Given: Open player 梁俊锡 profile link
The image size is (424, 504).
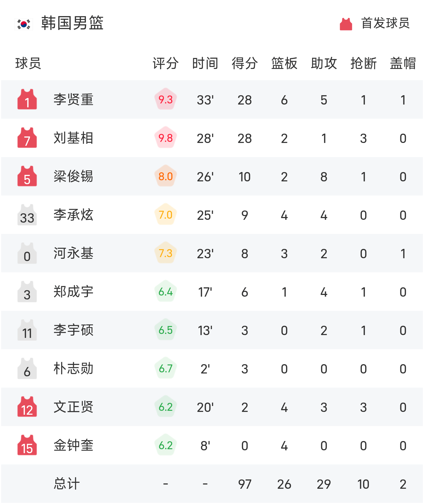Looking at the screenshot, I should 73,176.
